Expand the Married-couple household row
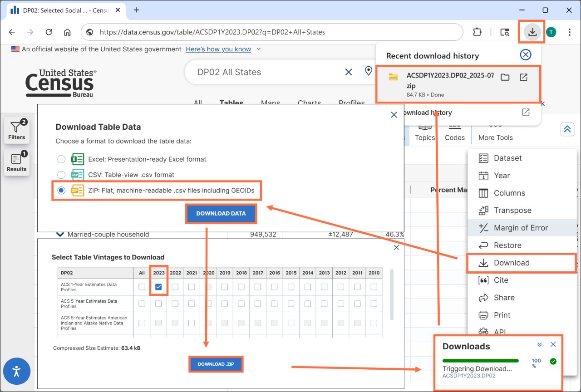 (59, 235)
